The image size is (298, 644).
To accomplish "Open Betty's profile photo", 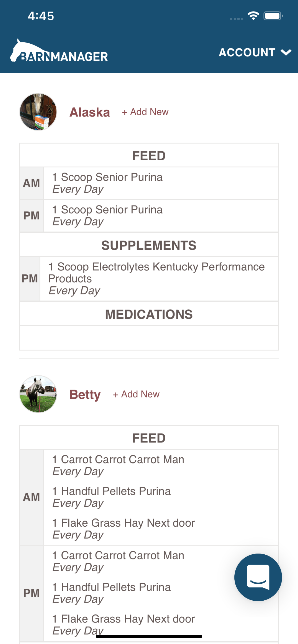I will point(38,394).
